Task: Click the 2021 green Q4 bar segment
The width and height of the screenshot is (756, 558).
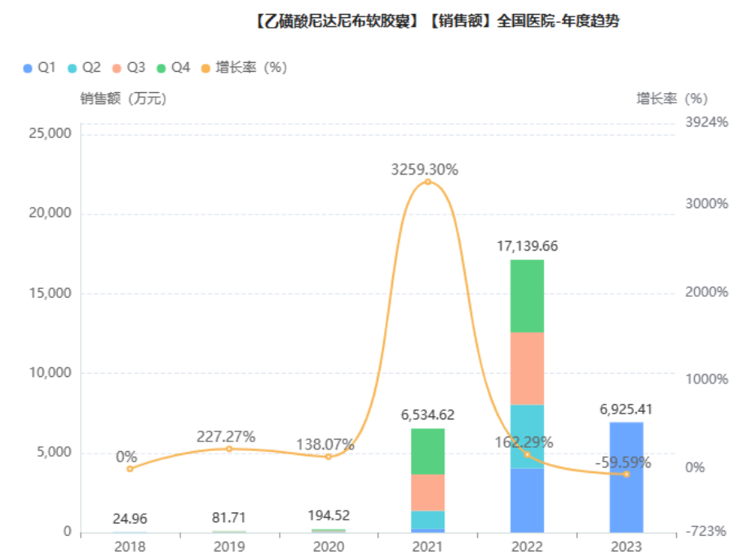Action: click(427, 451)
